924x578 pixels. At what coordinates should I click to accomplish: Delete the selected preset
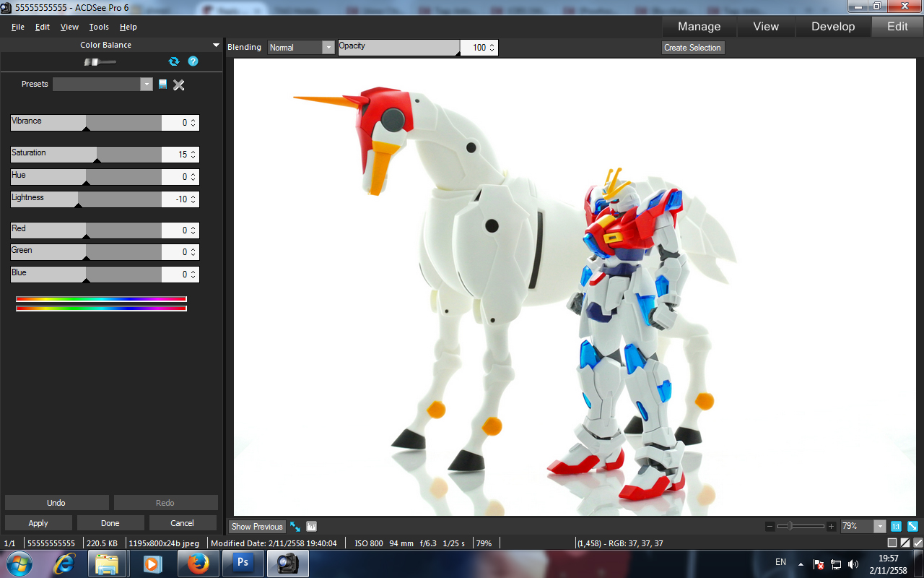pyautogui.click(x=179, y=85)
